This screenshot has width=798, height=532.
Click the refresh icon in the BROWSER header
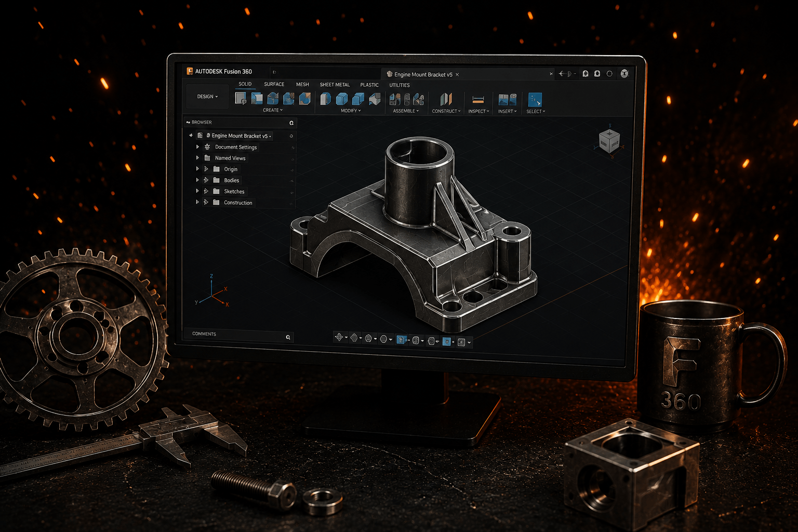[291, 123]
